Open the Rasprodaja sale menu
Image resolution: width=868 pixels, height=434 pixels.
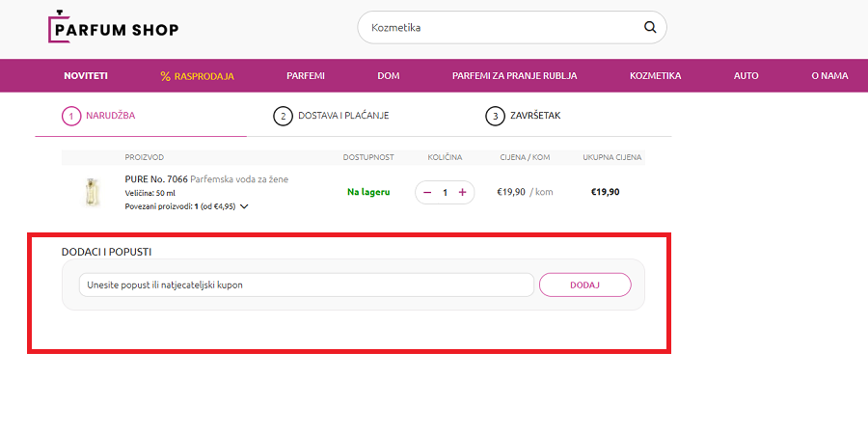[198, 75]
